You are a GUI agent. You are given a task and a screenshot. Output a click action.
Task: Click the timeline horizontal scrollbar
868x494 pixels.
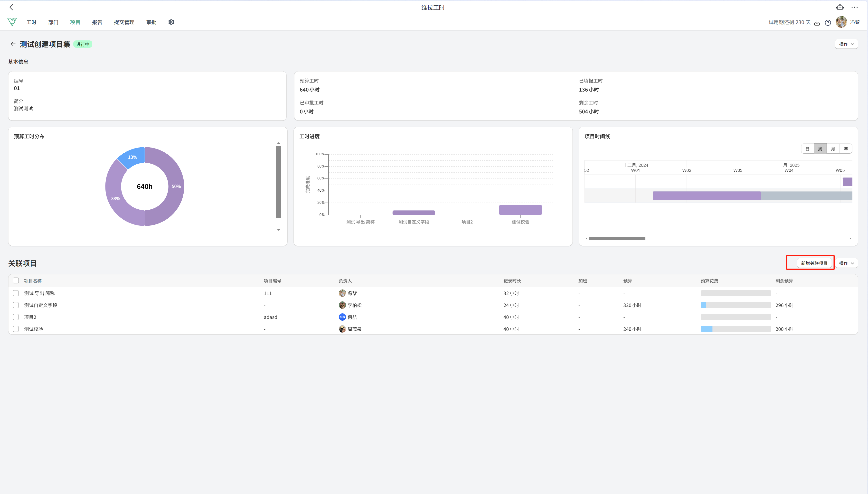tap(617, 238)
